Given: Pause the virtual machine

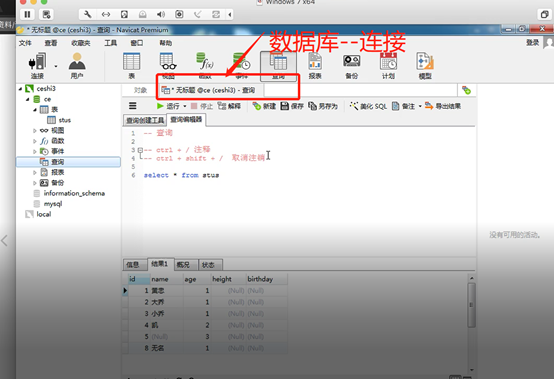Looking at the screenshot, I should pos(27,14).
